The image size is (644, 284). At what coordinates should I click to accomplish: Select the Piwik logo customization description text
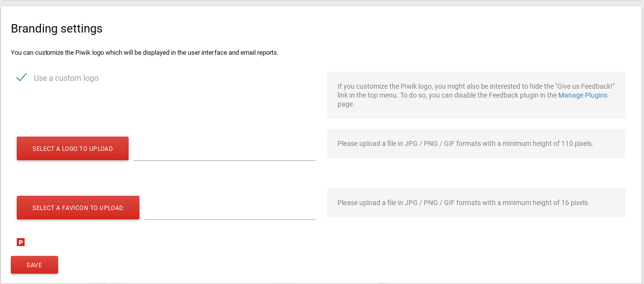point(144,52)
